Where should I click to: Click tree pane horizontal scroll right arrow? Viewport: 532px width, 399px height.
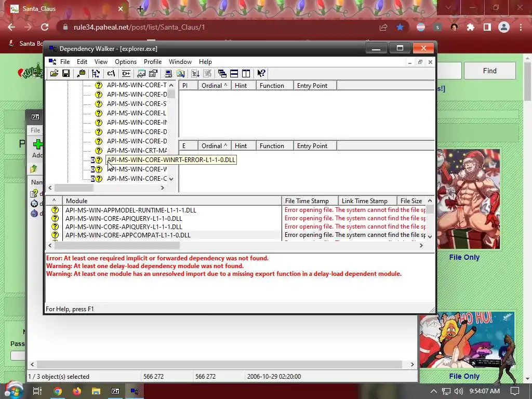point(163,188)
